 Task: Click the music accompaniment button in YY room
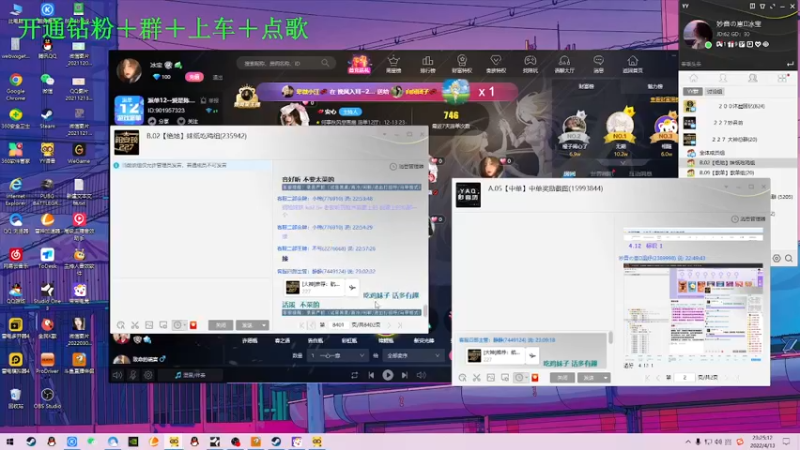(190, 375)
